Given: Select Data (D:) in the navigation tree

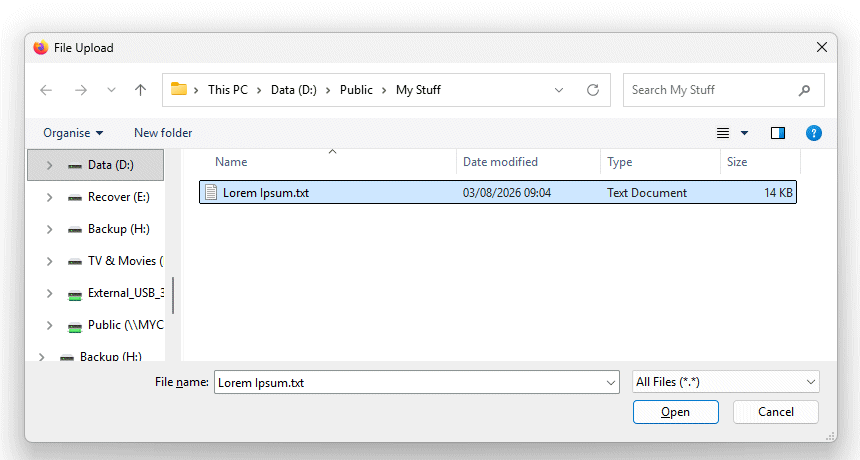Looking at the screenshot, I should [95, 165].
